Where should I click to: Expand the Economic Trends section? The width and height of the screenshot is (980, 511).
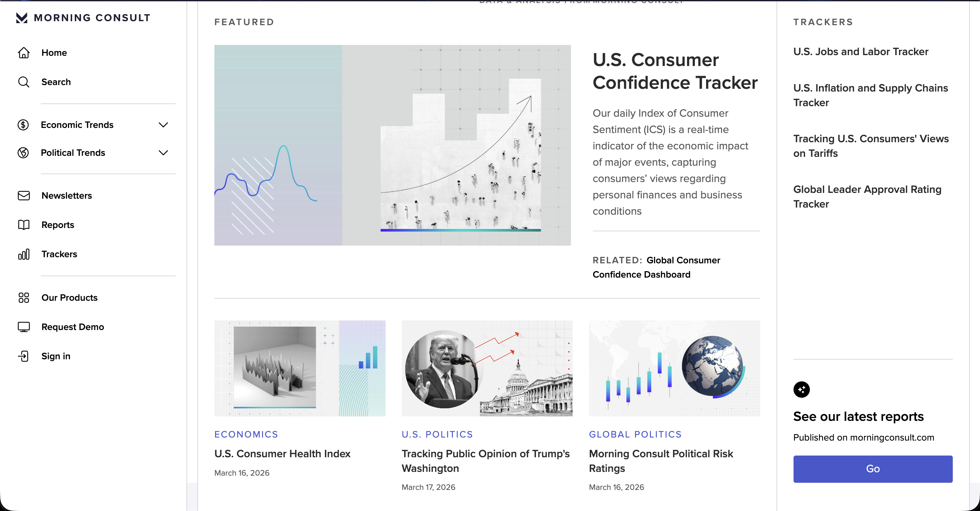coord(164,125)
